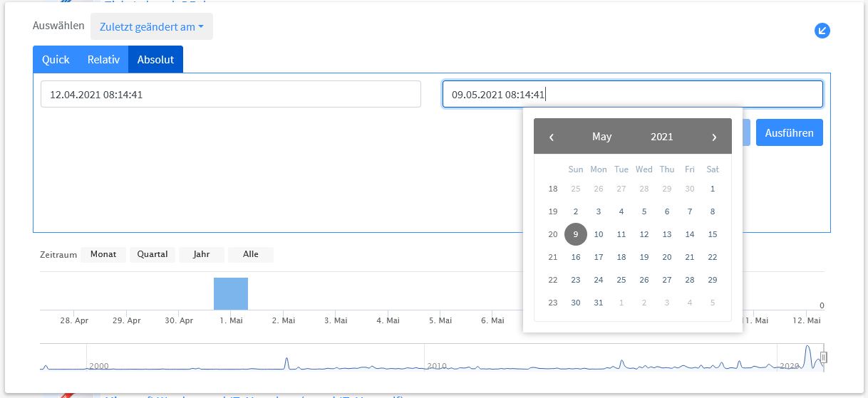This screenshot has width=868, height=398.
Task: Pick May 26 in the calendar
Action: tap(644, 280)
